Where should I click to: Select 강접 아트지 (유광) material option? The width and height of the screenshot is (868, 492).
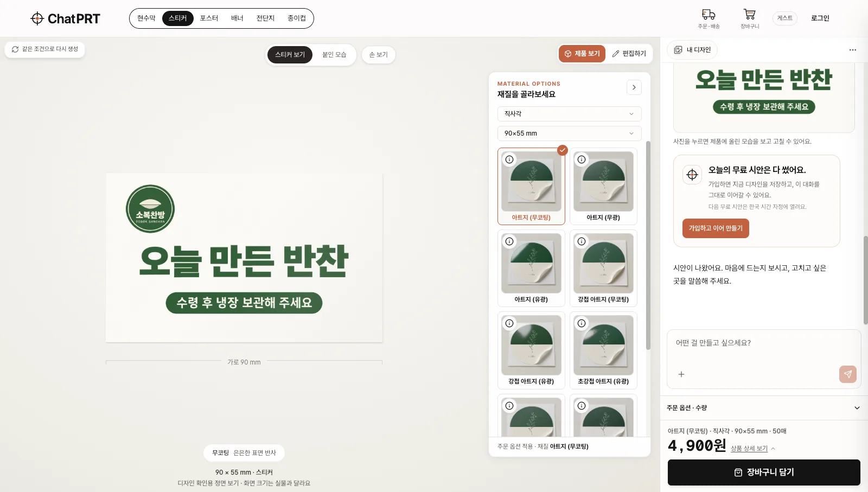tap(531, 350)
